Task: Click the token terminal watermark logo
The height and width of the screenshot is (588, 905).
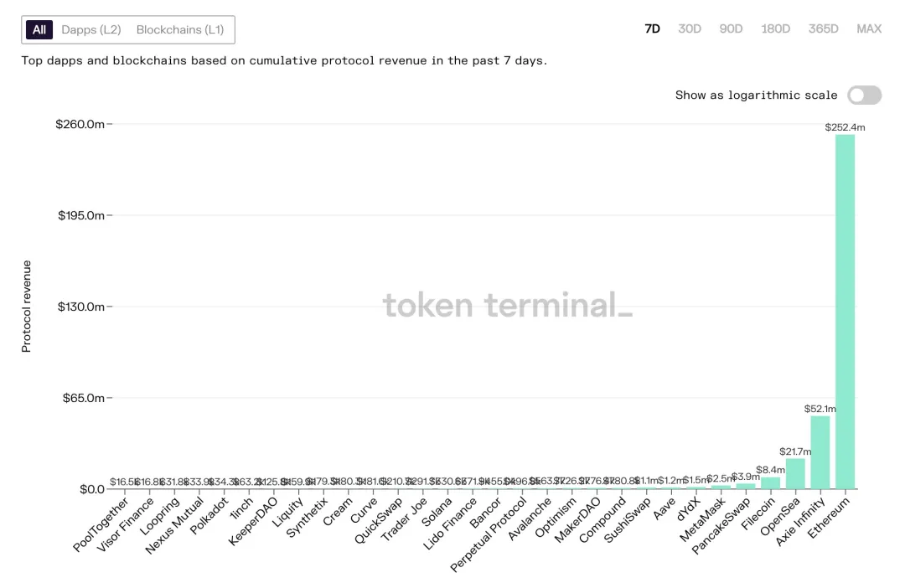Action: (x=508, y=306)
